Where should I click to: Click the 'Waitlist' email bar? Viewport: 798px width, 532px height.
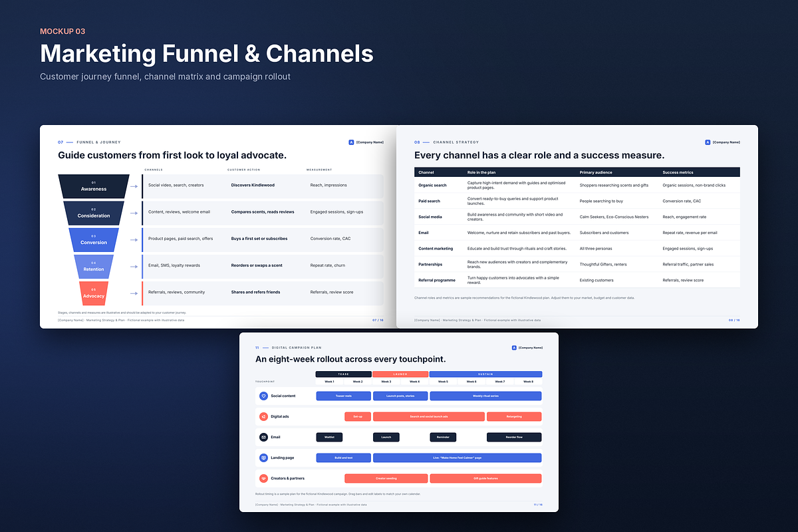329,437
